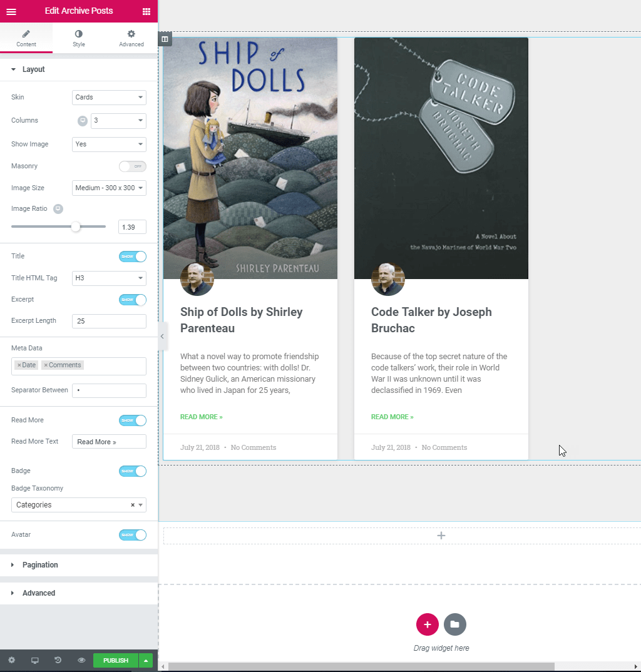
Task: Click the pink add new section button
Action: point(427,624)
